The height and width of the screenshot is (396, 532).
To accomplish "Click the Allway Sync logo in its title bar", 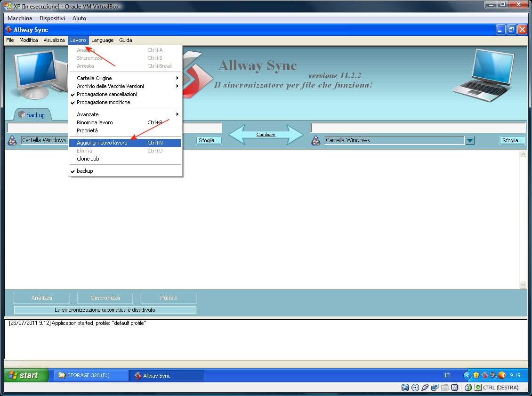I will click(x=8, y=30).
